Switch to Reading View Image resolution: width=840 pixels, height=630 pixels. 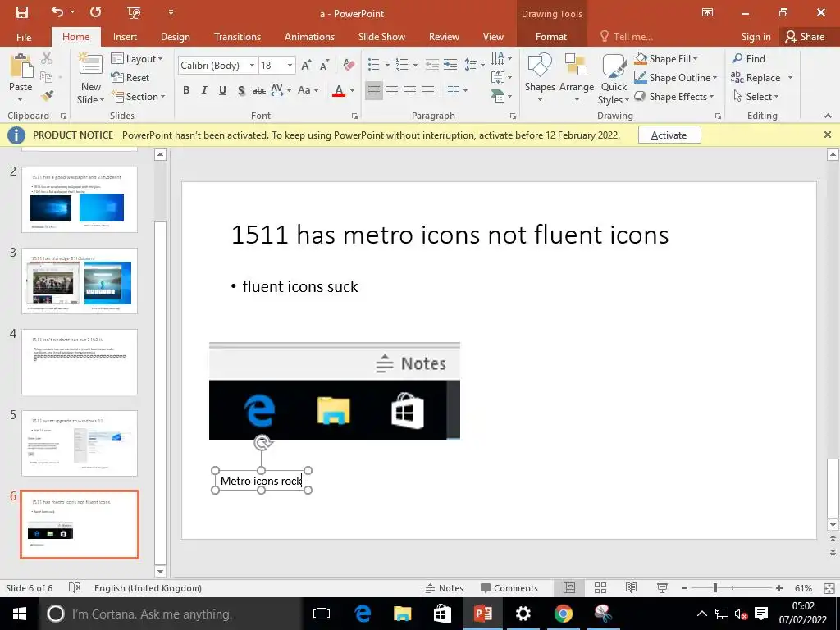pyautogui.click(x=632, y=588)
